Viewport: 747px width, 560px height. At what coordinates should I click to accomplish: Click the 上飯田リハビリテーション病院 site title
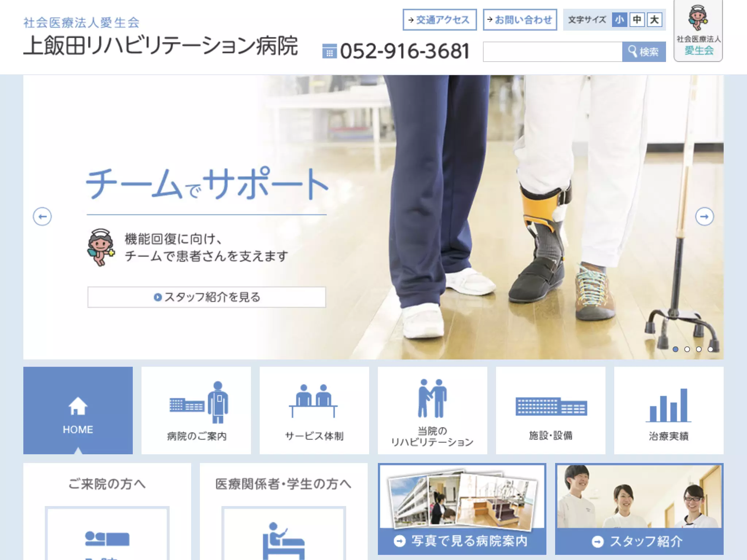[x=160, y=46]
